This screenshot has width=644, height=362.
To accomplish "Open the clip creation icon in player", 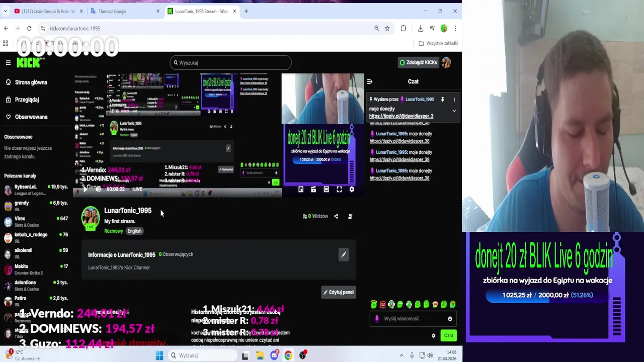I will pyautogui.click(x=313, y=190).
